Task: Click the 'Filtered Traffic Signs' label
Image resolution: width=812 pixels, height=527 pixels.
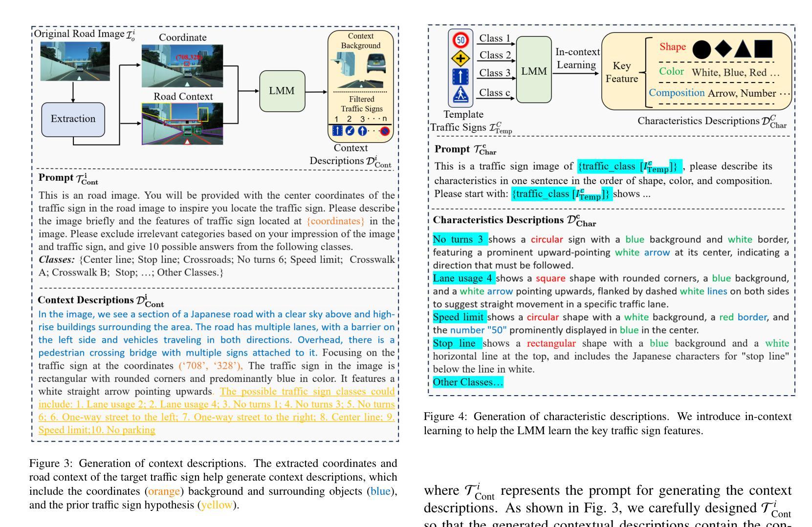Action: click(x=362, y=104)
